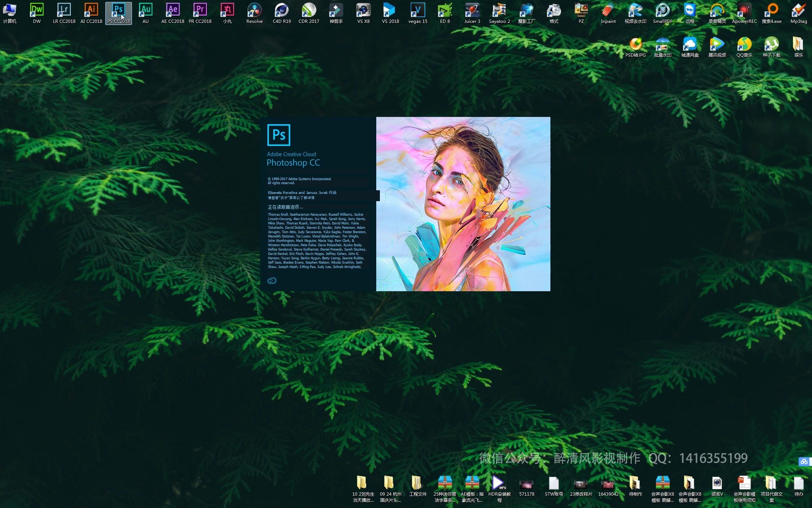Viewport: 812px width, 508px height.
Task: Click the 计算机 Computer icon
Action: tap(9, 11)
